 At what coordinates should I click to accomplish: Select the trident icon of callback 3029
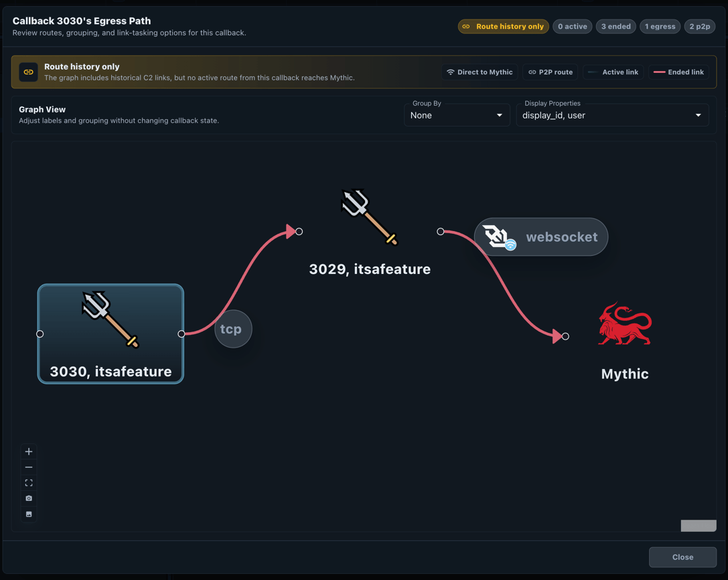[x=370, y=217]
